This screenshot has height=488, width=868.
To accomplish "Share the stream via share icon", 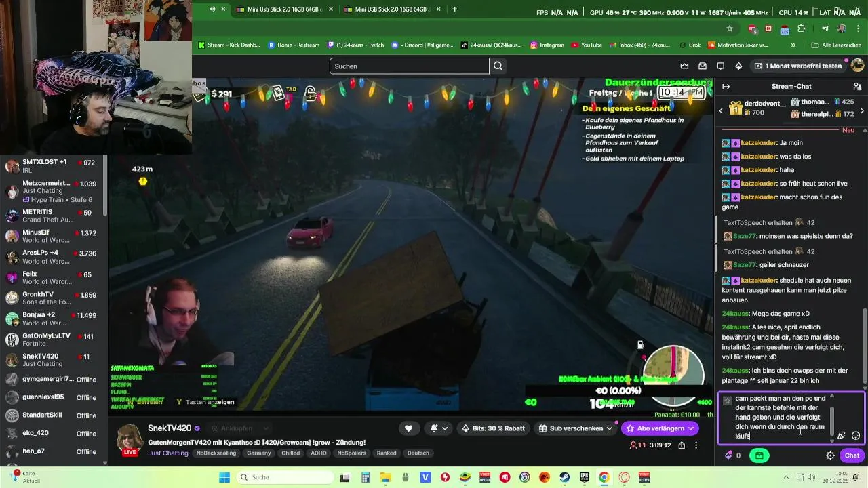I will click(682, 445).
